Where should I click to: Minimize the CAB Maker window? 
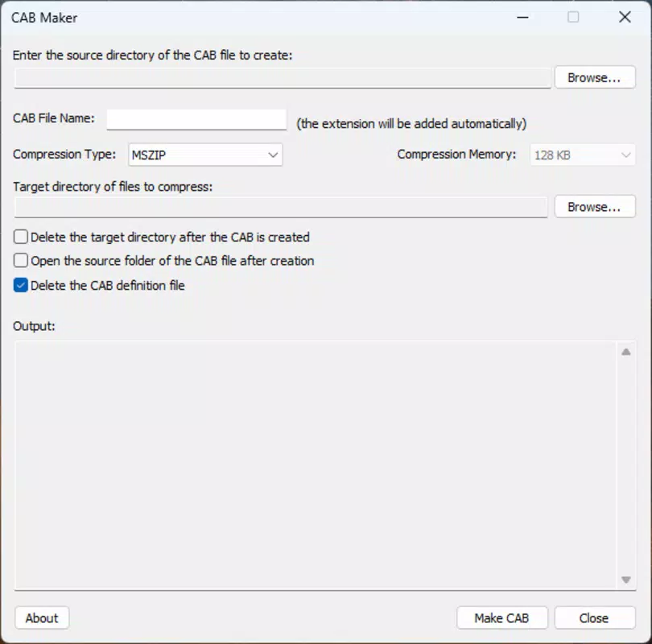coord(522,18)
